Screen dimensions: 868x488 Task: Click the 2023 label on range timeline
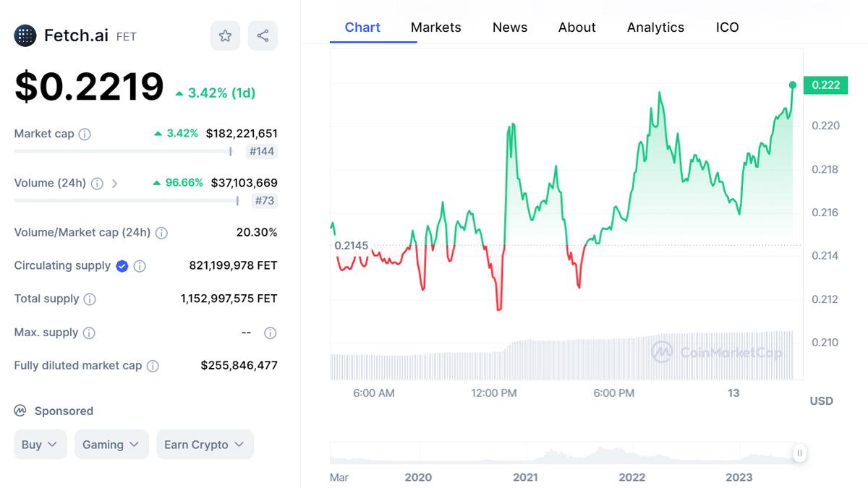(x=739, y=477)
